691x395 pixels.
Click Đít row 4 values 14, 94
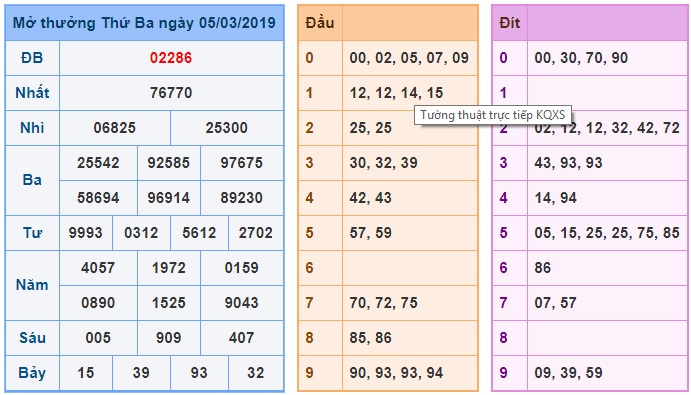pos(556,198)
